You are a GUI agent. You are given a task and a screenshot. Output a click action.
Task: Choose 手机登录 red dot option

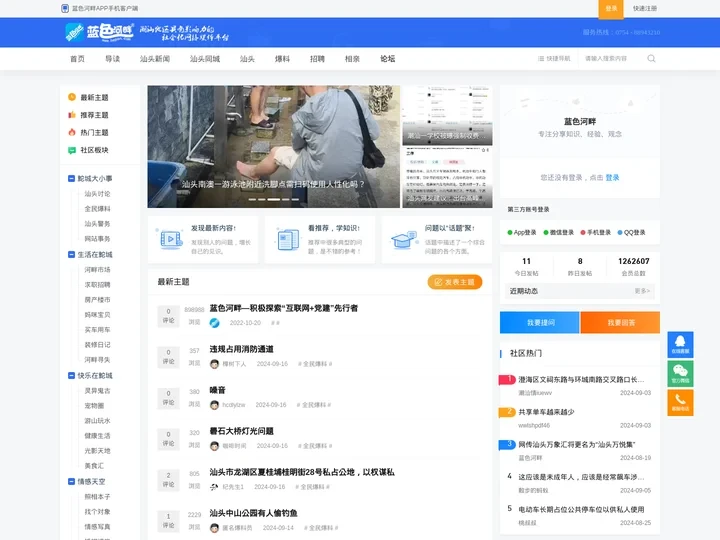(596, 232)
